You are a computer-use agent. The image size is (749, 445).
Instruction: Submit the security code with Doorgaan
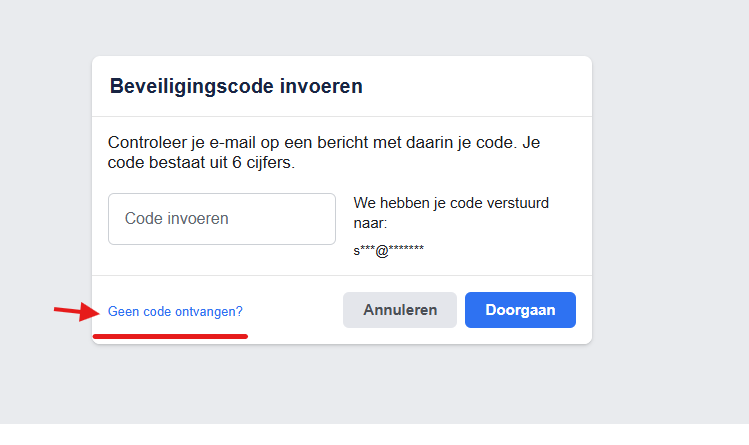click(x=520, y=310)
